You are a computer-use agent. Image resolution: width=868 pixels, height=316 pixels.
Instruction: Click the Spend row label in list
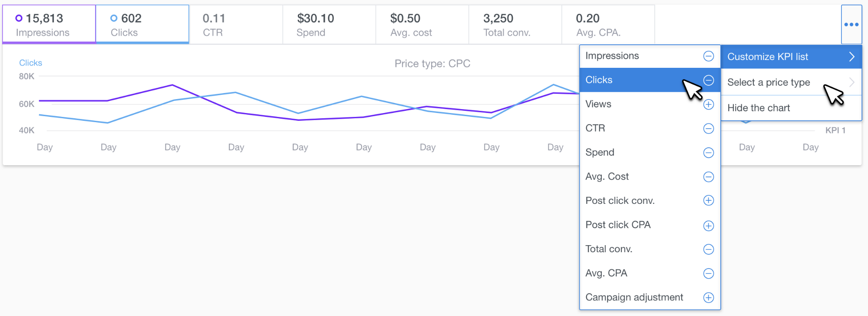point(600,153)
